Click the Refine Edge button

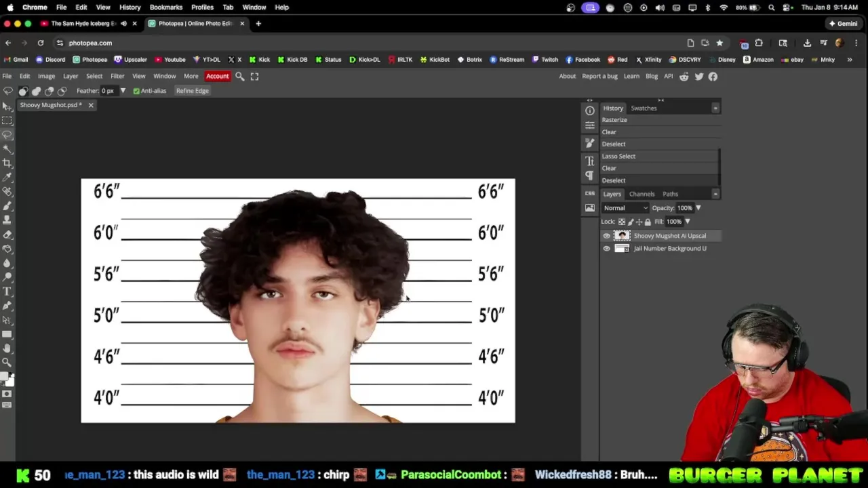pyautogui.click(x=193, y=91)
